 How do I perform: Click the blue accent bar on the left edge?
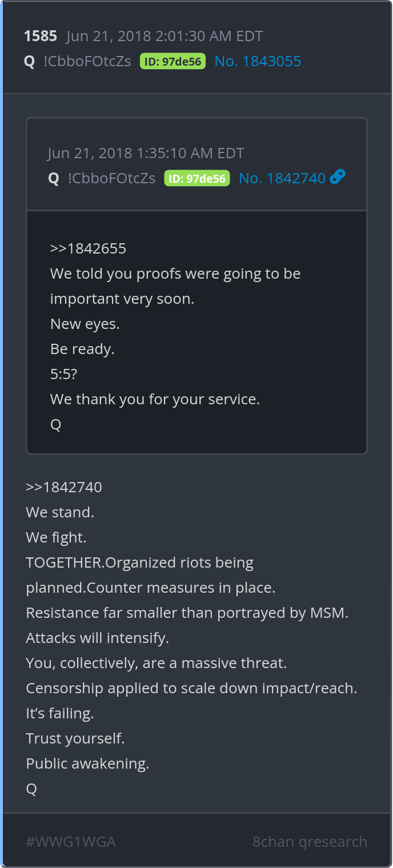point(2,434)
